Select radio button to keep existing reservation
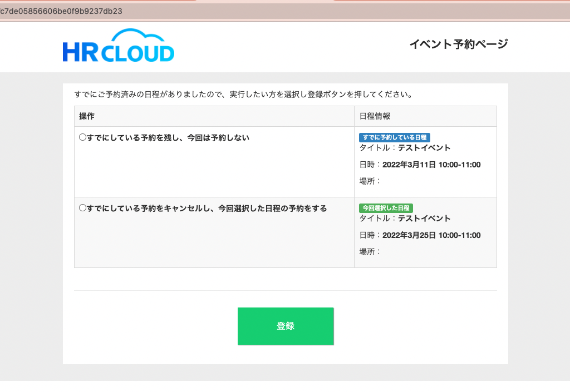This screenshot has height=392, width=570. [82, 137]
